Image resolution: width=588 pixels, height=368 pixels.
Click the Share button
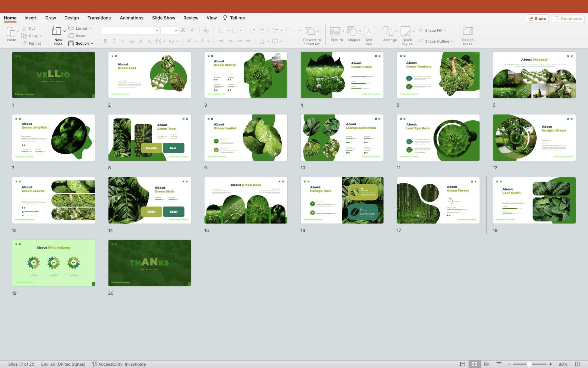pyautogui.click(x=537, y=18)
